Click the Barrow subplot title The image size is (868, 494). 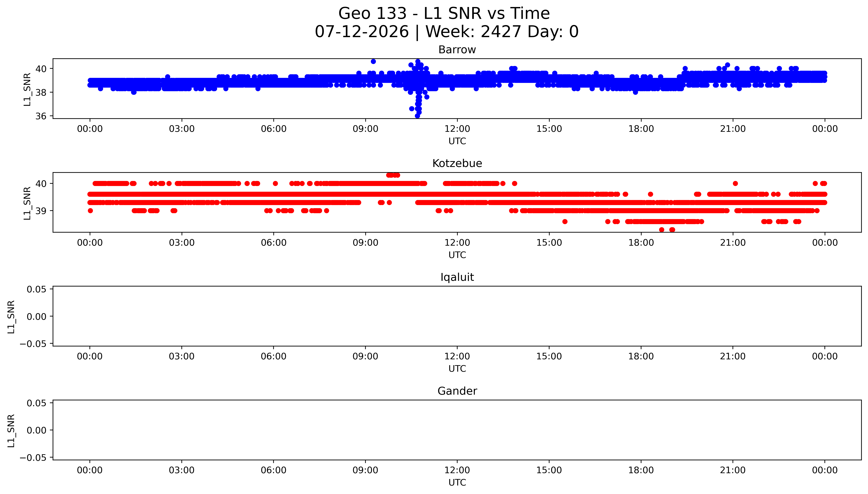[457, 50]
